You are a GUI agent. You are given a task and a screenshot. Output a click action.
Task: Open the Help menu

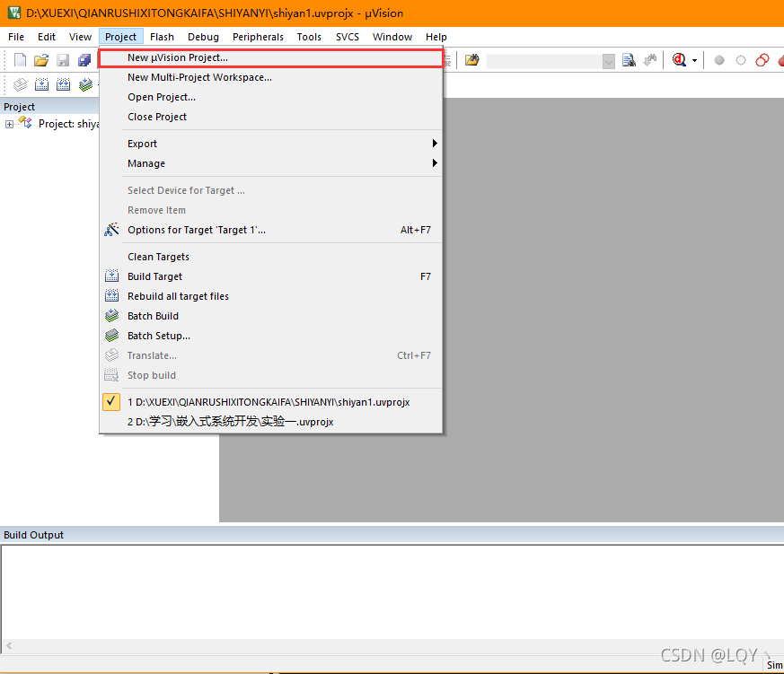pos(436,37)
